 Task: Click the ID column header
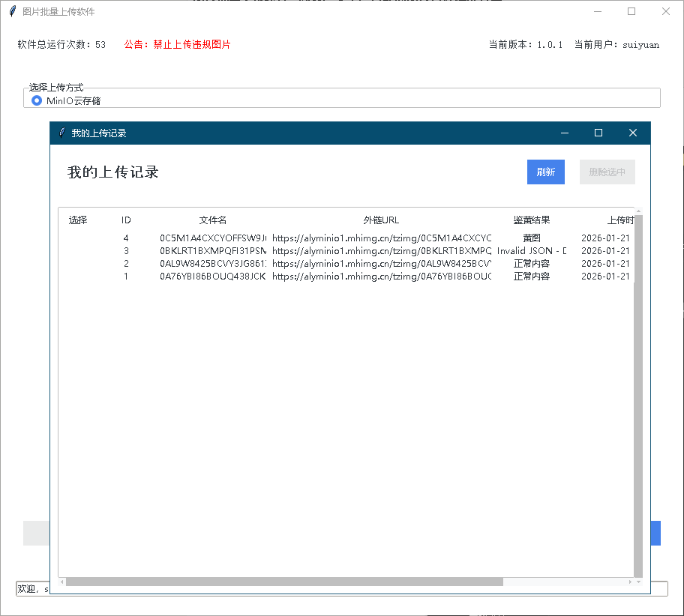click(126, 220)
